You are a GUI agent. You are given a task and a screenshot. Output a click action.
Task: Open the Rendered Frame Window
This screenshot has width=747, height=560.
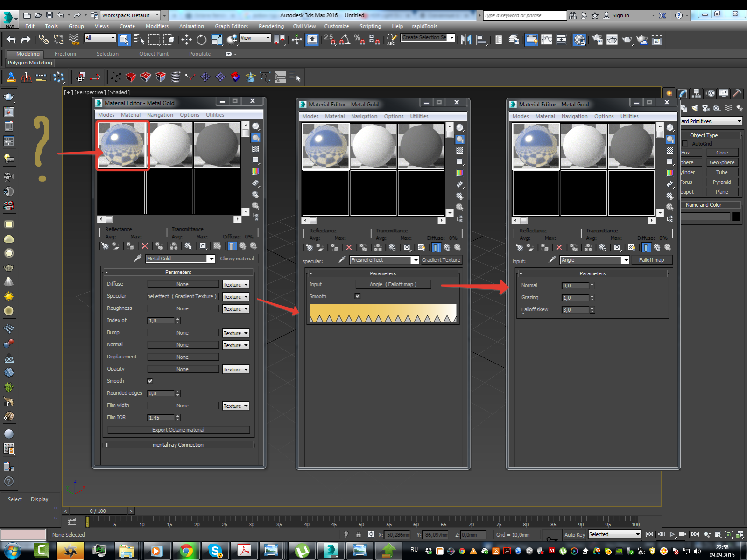[x=612, y=40]
